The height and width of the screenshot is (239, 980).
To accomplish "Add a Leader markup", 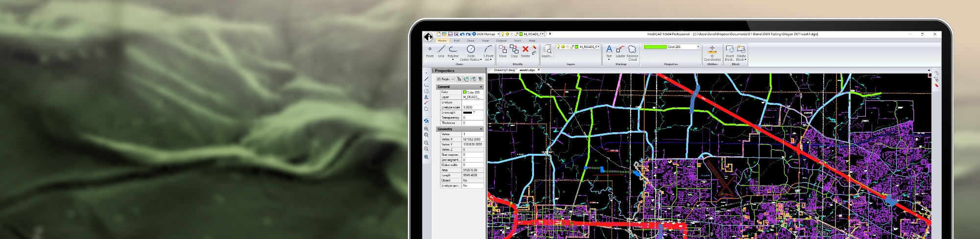I will point(620,51).
